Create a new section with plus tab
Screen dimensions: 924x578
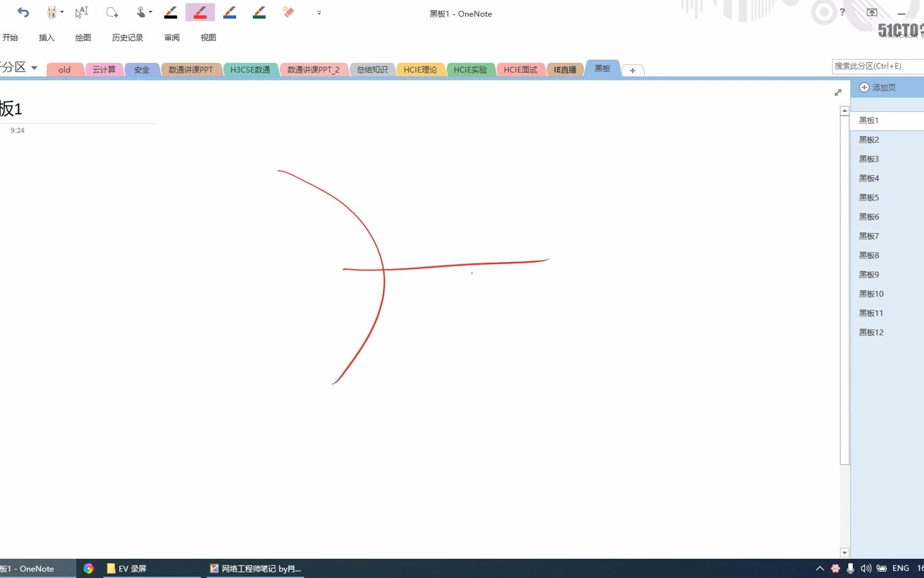pos(633,70)
